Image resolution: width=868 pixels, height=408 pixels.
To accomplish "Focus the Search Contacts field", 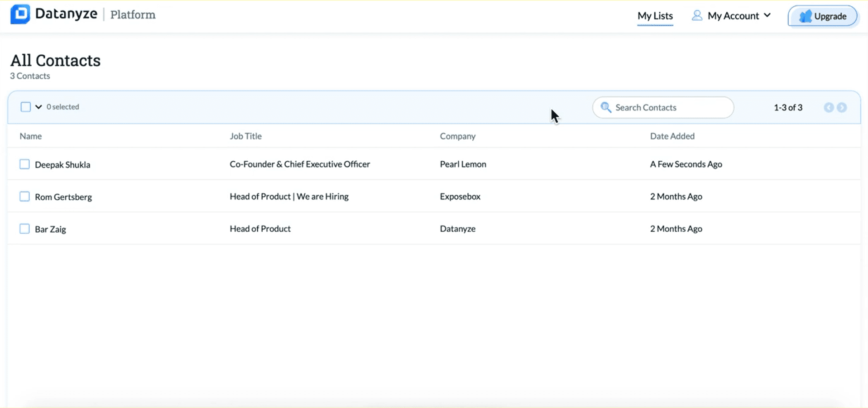I will point(663,107).
